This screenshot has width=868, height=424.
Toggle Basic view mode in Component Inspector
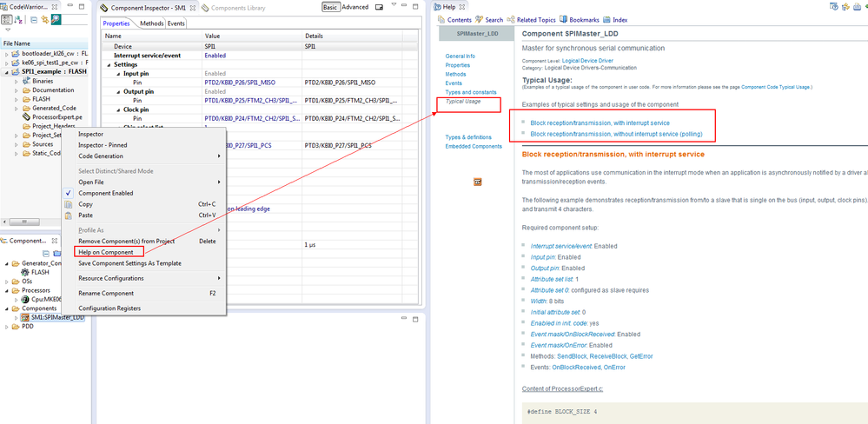coord(330,7)
